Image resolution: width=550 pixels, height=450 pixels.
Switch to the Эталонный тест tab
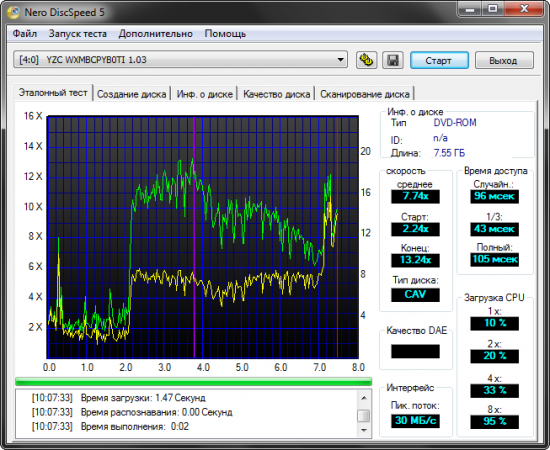tap(53, 93)
